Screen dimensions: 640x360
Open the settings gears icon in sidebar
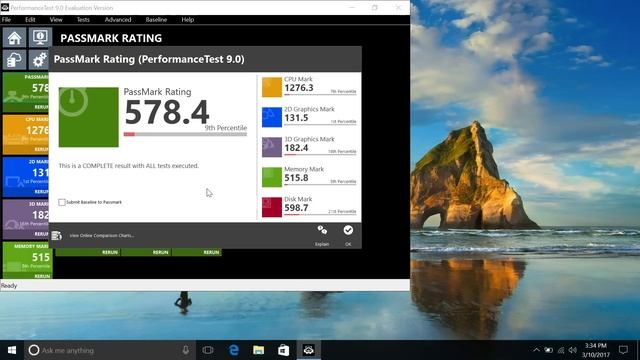pyautogui.click(x=39, y=60)
